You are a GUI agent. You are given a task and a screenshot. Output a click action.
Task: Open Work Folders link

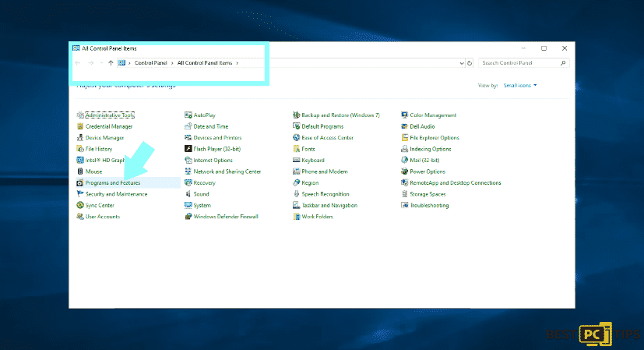click(317, 217)
